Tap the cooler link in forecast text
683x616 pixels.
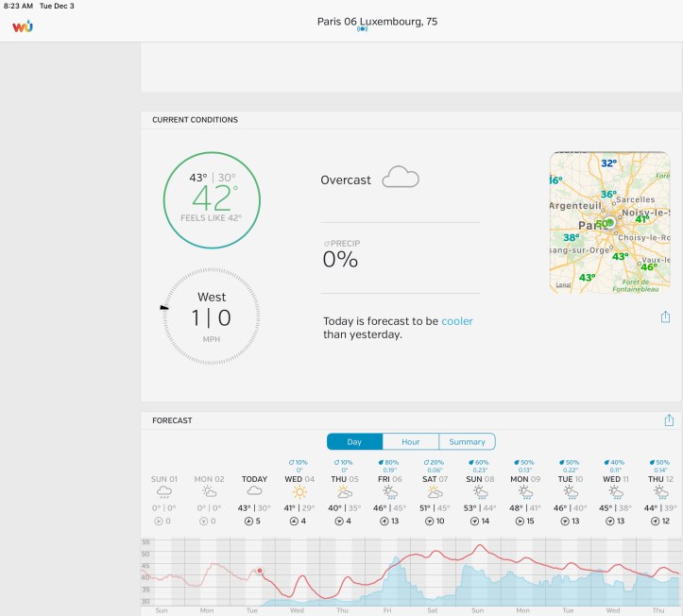457,321
